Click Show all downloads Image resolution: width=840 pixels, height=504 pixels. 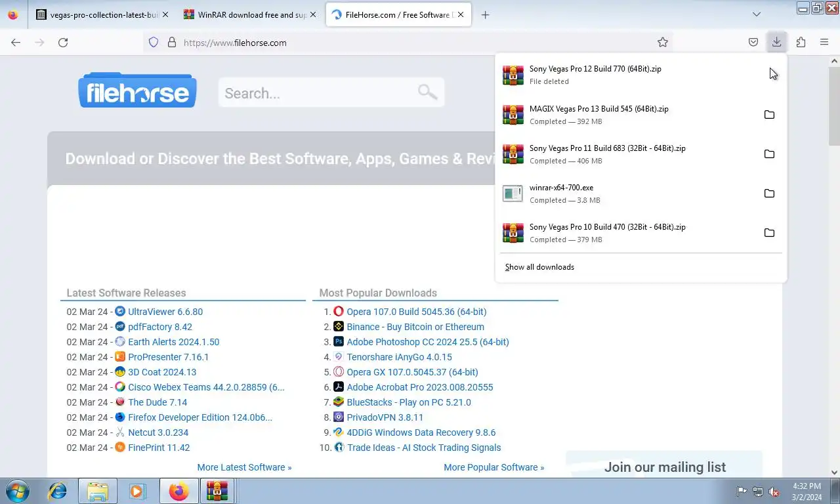539,267
